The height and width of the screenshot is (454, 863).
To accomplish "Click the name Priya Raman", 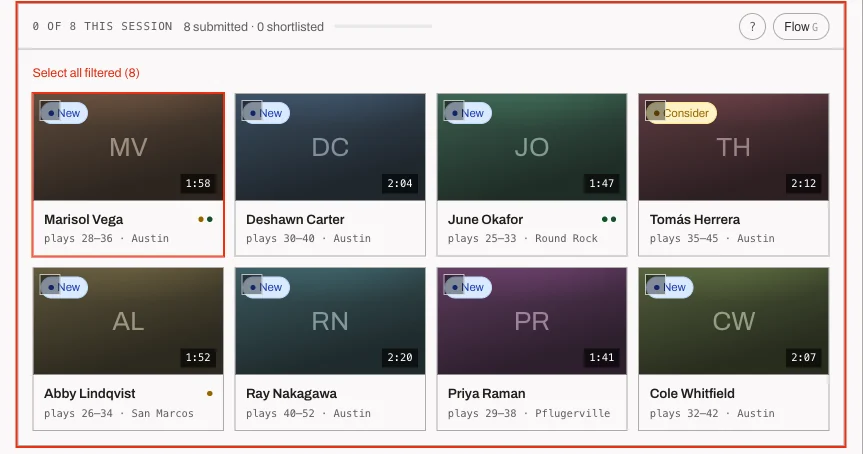I will [x=487, y=393].
